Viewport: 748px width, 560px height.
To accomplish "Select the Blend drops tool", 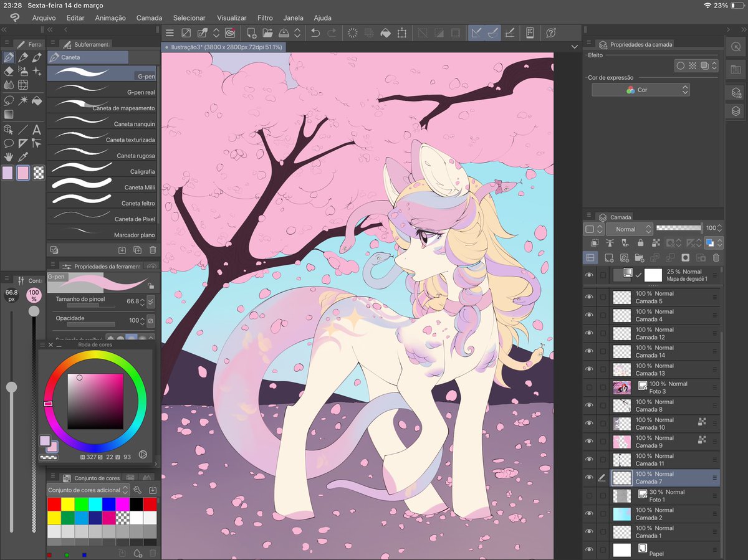I will coord(9,85).
